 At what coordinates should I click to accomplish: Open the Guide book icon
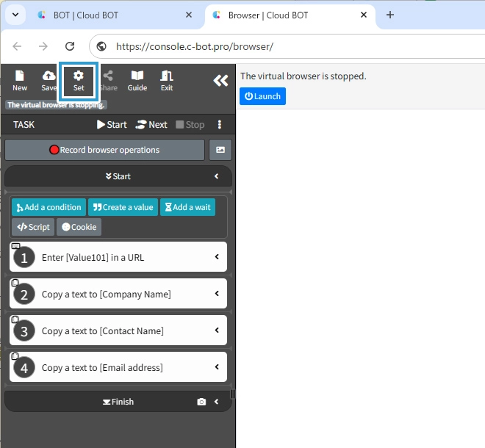point(137,80)
